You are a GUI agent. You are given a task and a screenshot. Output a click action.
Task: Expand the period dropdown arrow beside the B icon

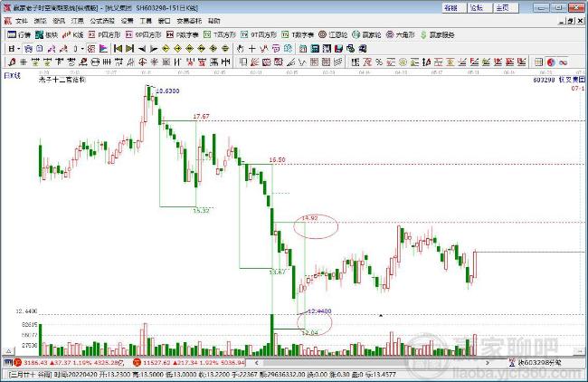18,49
